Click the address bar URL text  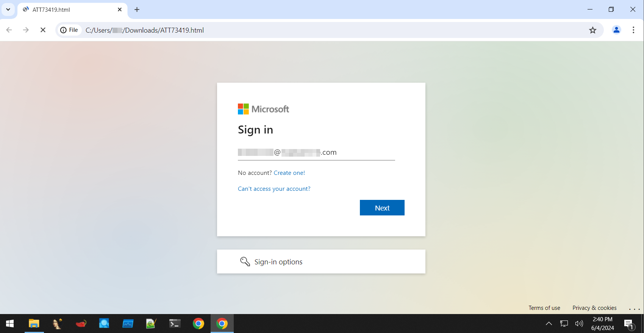145,30
